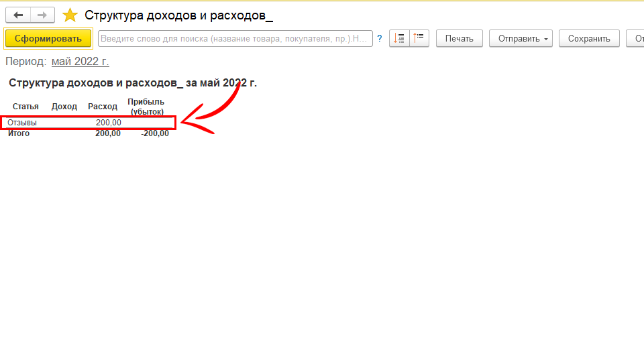Image resolution: width=644 pixels, height=362 pixels.
Task: Focus the report search input field
Action: 235,39
